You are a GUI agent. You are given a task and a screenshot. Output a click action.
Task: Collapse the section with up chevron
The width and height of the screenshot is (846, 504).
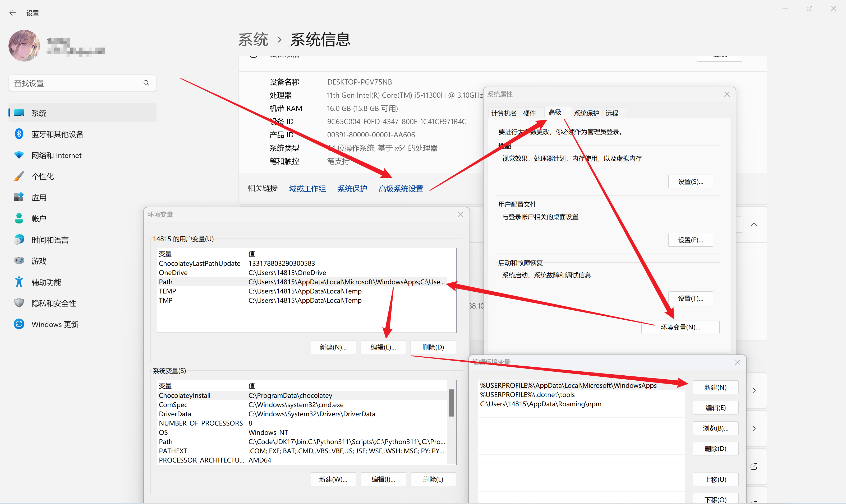point(753,225)
